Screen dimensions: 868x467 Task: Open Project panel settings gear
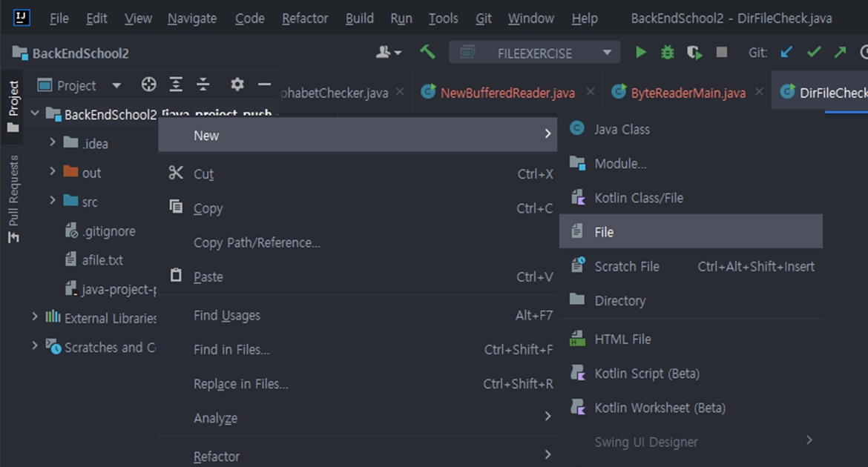point(237,85)
